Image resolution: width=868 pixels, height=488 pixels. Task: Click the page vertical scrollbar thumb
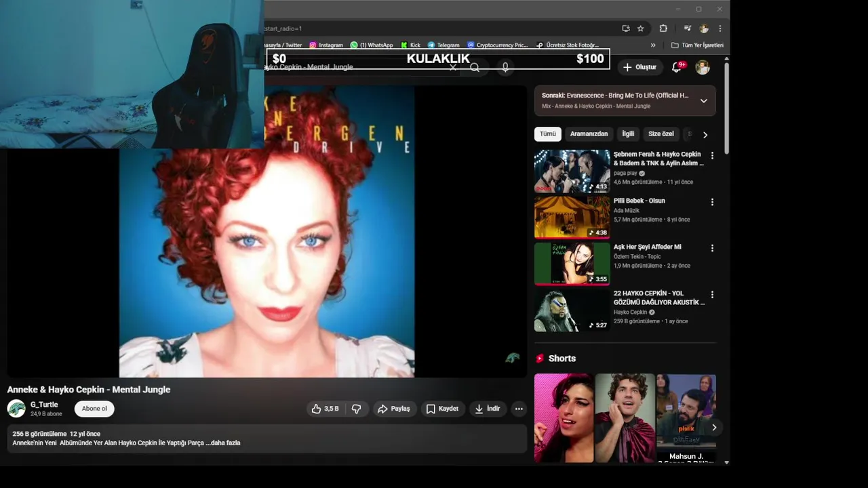click(x=727, y=108)
